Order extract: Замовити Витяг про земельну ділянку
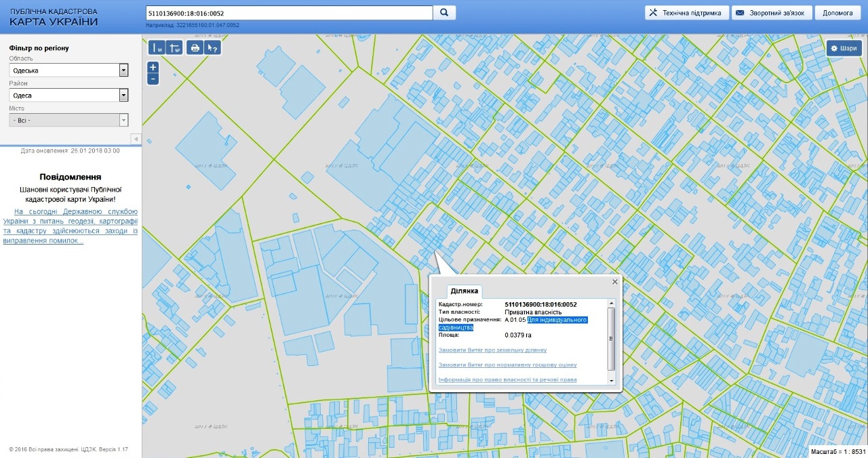This screenshot has width=868, height=458. point(492,350)
